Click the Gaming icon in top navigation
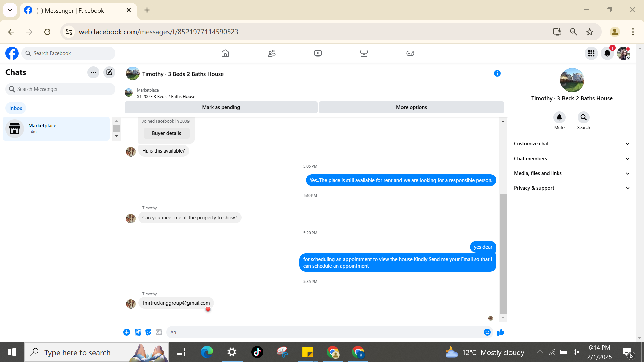 [x=410, y=53]
